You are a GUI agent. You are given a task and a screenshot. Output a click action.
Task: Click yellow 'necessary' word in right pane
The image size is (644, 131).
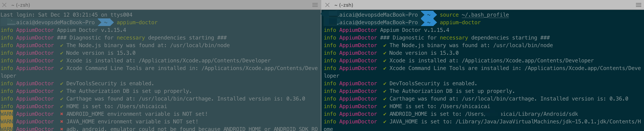[x=454, y=38]
